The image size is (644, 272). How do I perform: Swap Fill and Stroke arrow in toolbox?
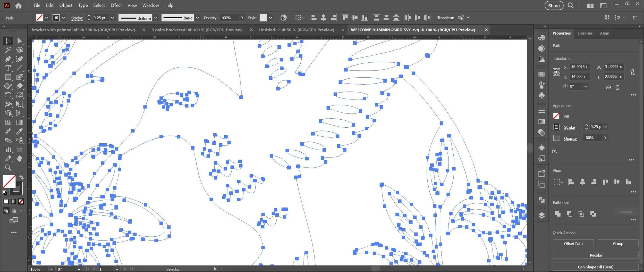[x=21, y=177]
